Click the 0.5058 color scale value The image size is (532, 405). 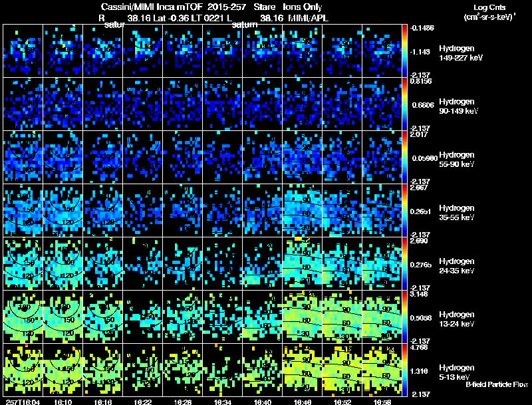[x=421, y=318]
